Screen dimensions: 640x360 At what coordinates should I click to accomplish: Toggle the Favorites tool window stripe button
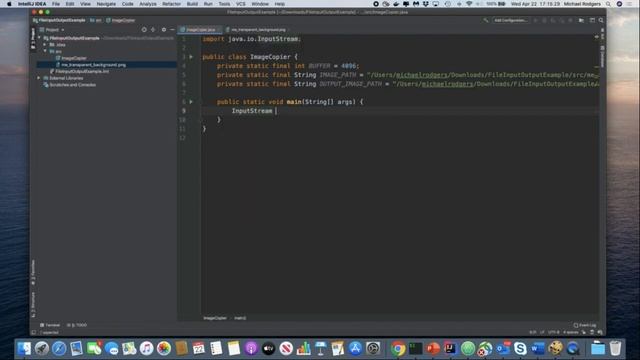[x=33, y=272]
